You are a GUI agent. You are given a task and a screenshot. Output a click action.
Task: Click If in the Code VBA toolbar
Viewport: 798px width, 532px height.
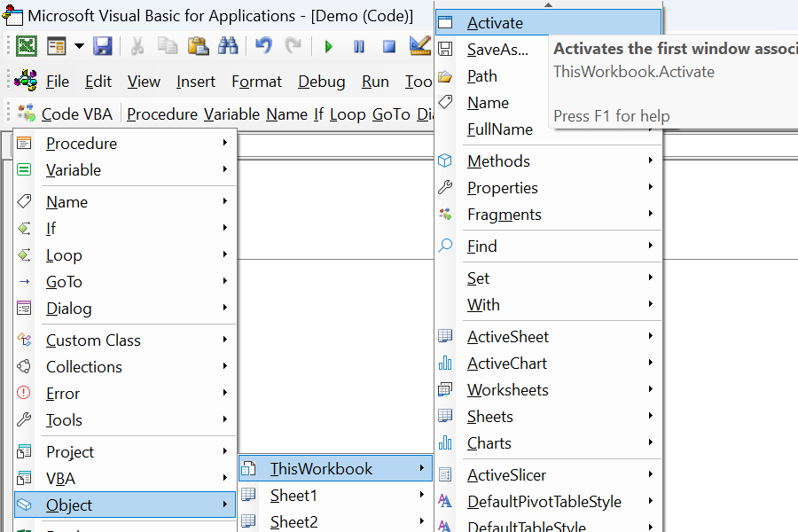coord(318,114)
